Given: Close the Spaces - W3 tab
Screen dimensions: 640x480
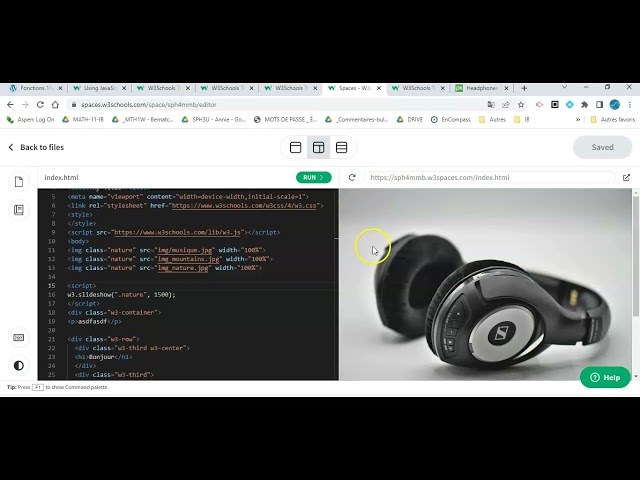Looking at the screenshot, I should coord(379,88).
